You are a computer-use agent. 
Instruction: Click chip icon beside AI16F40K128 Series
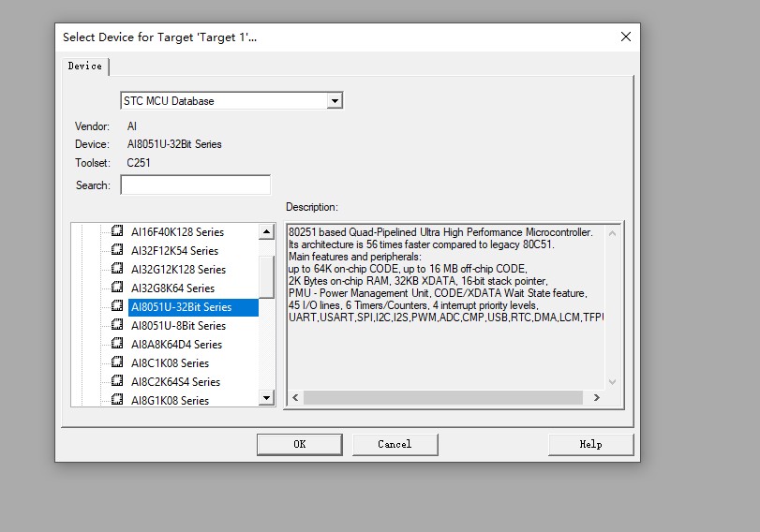click(x=117, y=230)
